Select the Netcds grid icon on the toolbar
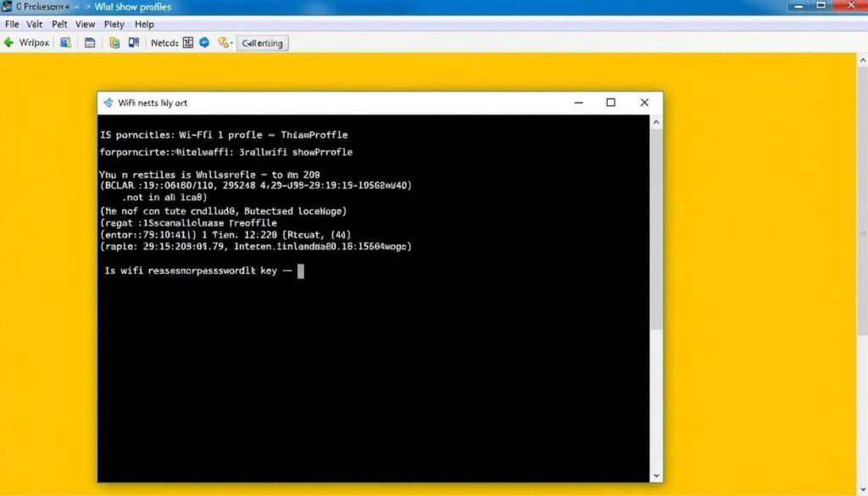The width and height of the screenshot is (868, 496). 188,42
